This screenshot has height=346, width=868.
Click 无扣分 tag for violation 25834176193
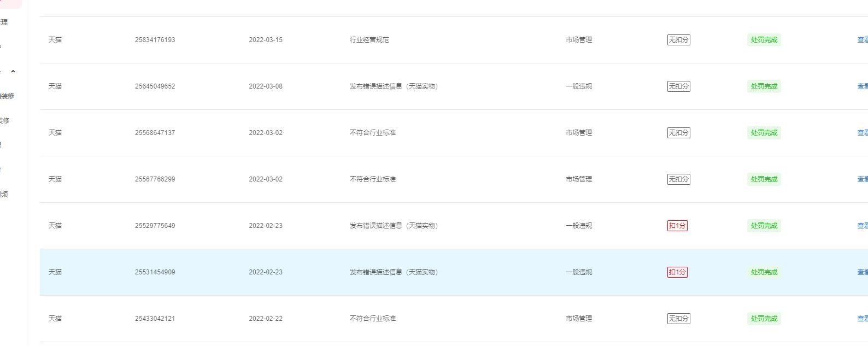click(678, 40)
